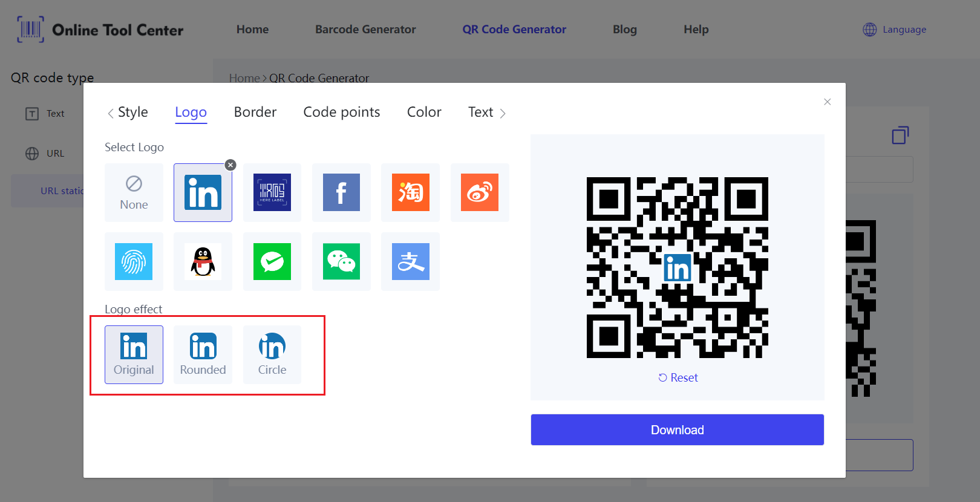Click the Online Tool Center logo
Viewport: 980px width, 502px height.
(100, 30)
